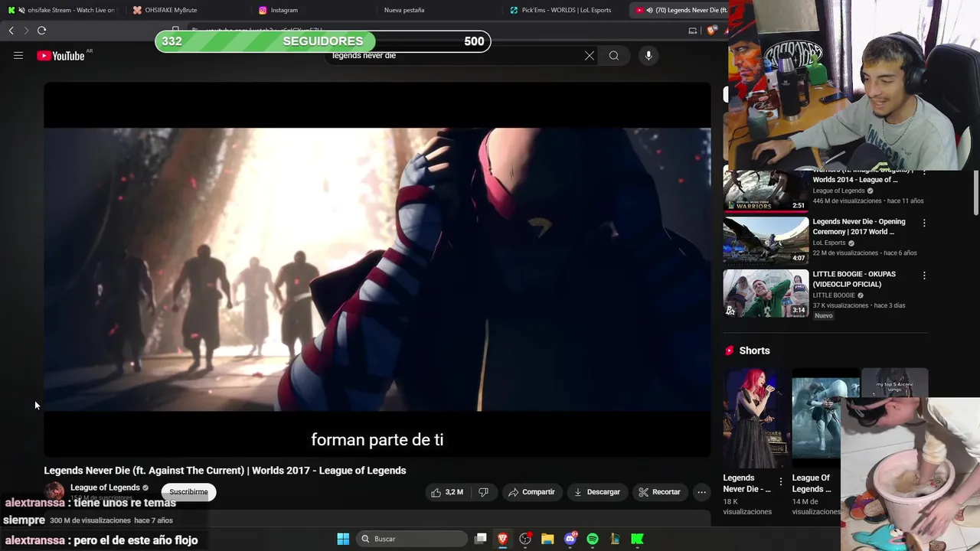980x551 pixels.
Task: Open the YouTube hamburger guide menu
Action: [18, 55]
